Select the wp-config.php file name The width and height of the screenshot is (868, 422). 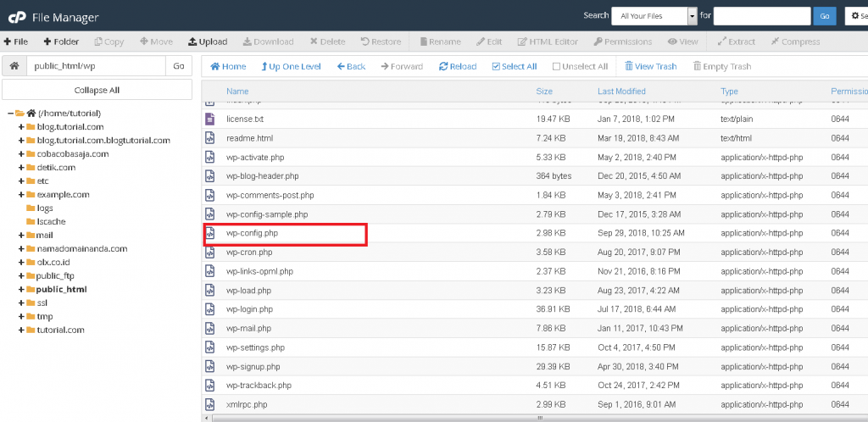click(x=252, y=233)
